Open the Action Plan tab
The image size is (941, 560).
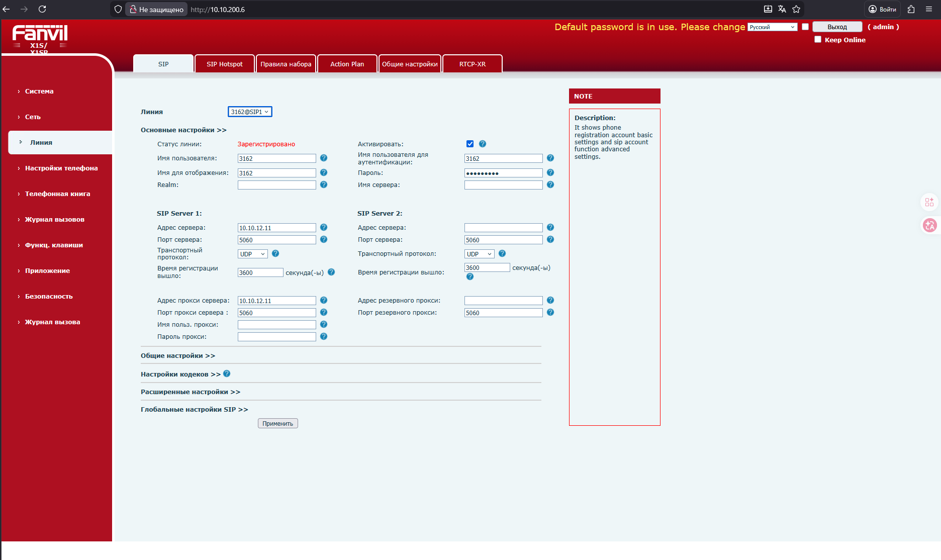tap(347, 64)
